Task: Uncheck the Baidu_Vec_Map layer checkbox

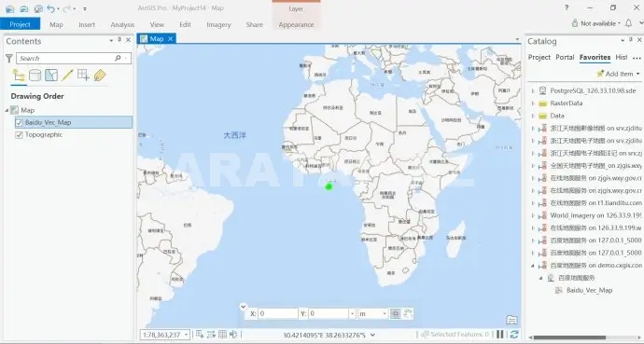Action: coord(19,123)
